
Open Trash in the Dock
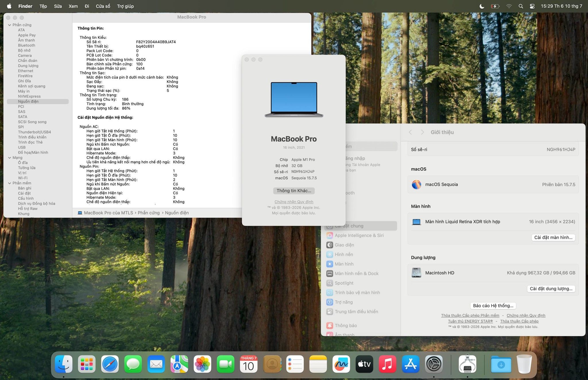pos(524,364)
